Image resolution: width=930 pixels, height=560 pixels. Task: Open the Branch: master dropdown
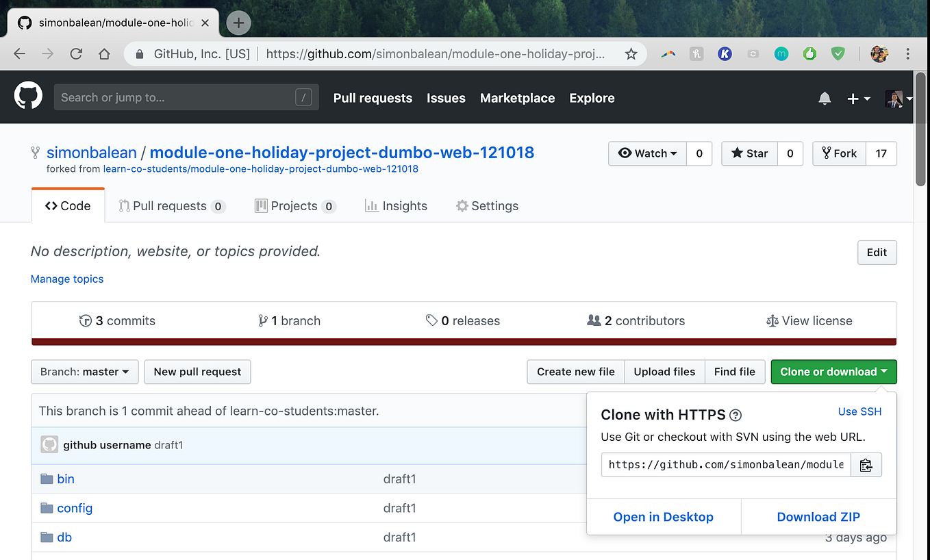coord(84,372)
